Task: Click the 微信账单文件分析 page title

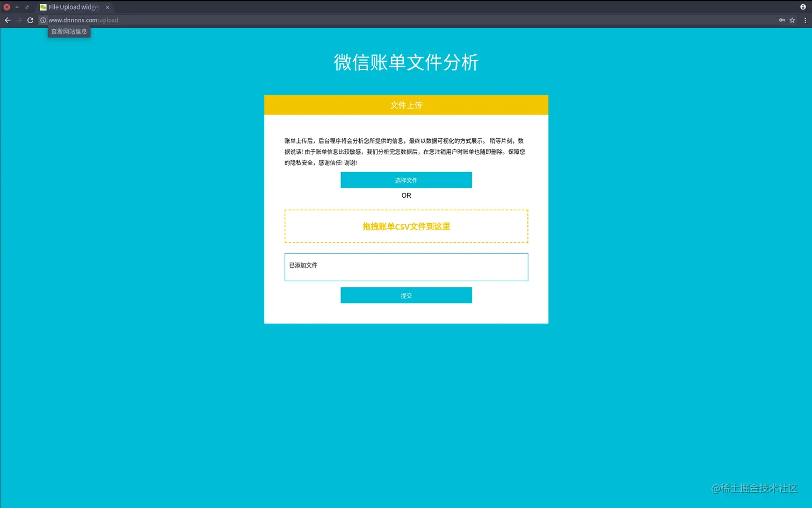Action: (406, 62)
